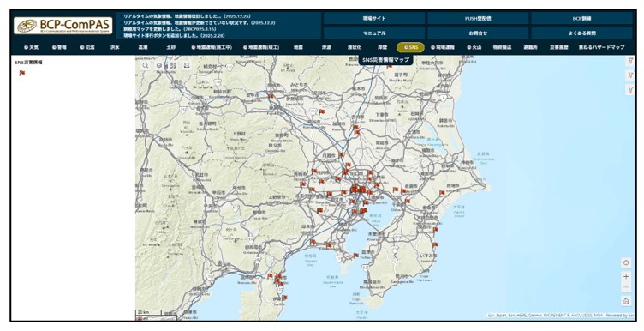Click the BCP-ComPAS logo
The image size is (644, 331).
coord(63,26)
